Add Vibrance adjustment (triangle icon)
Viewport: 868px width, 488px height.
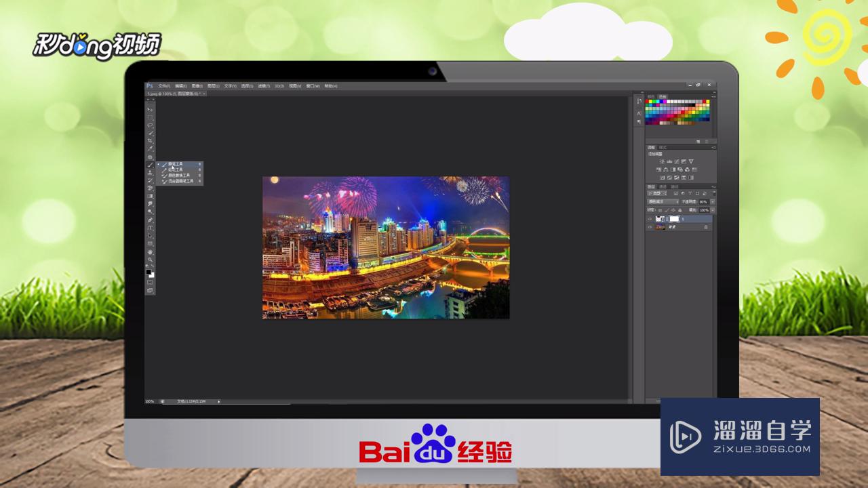tap(691, 161)
